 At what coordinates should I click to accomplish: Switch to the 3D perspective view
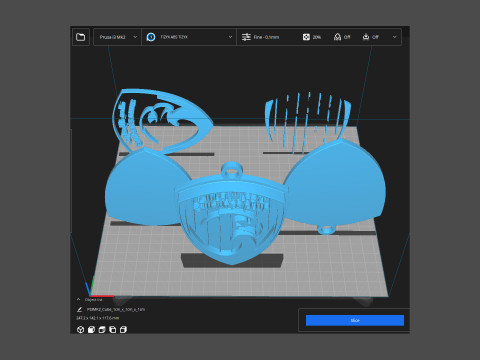click(80, 330)
